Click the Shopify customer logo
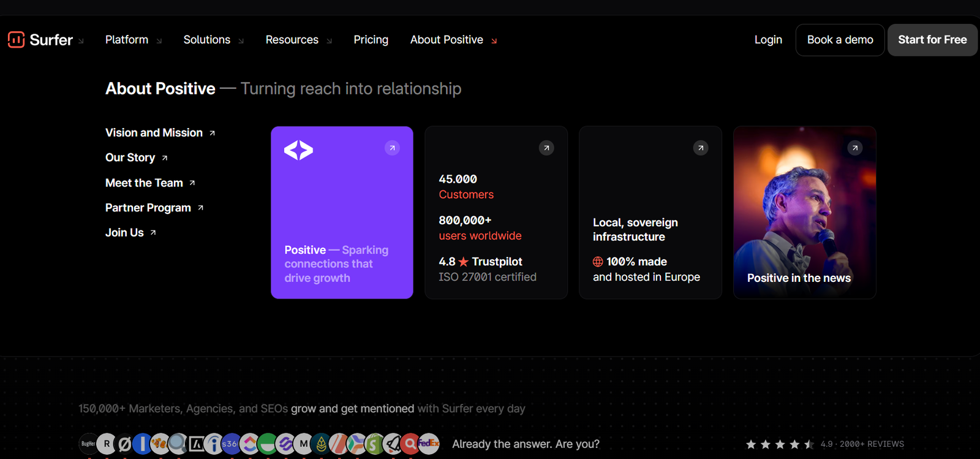 point(374,444)
